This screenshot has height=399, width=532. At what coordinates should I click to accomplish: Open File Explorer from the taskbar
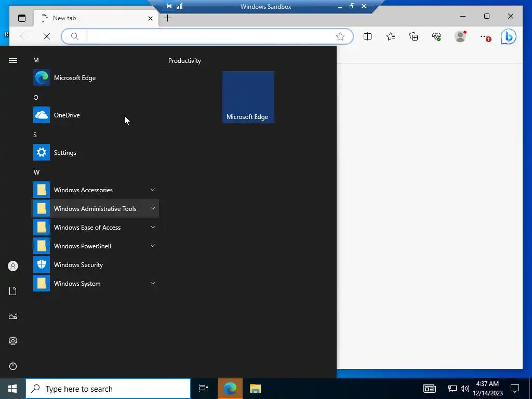point(255,389)
